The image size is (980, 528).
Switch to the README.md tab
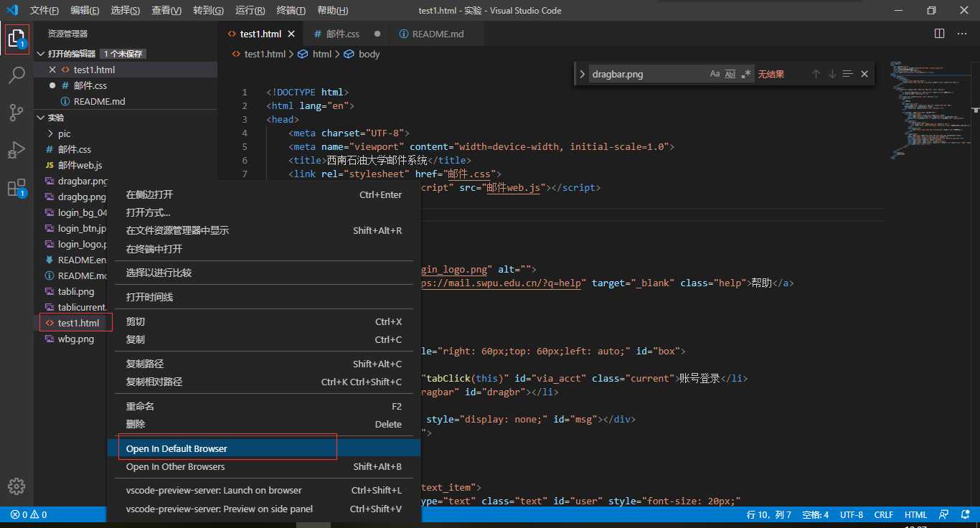[x=436, y=34]
